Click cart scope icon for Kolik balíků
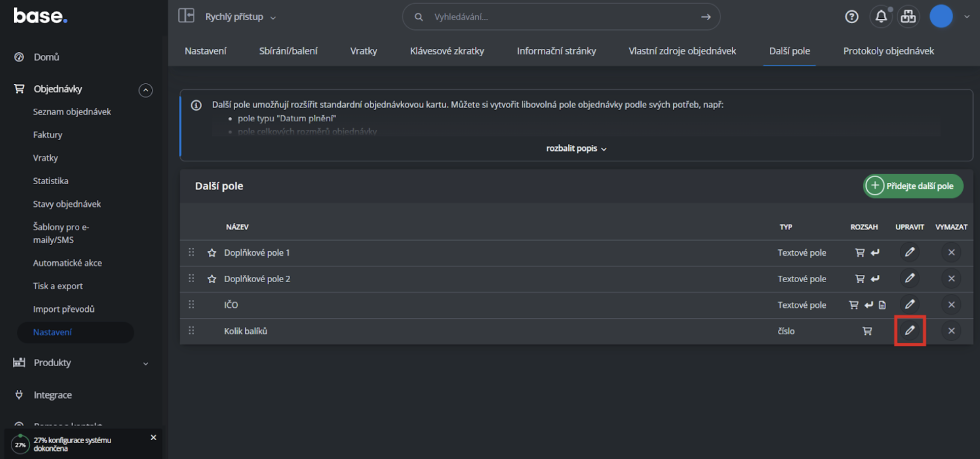The height and width of the screenshot is (459, 980). pos(867,331)
